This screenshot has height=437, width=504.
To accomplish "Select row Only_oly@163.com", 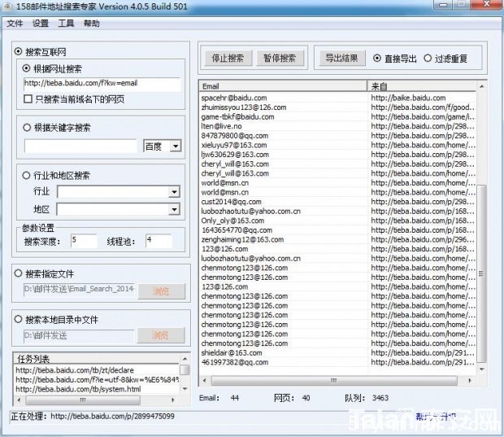I will click(x=337, y=221).
